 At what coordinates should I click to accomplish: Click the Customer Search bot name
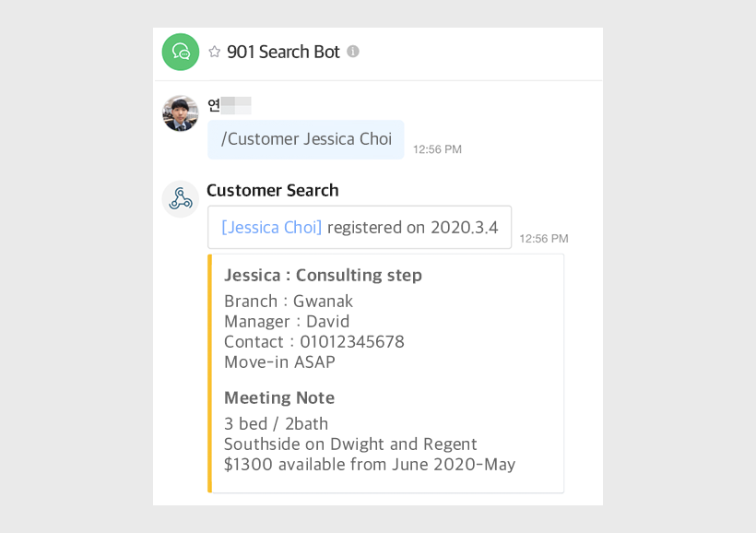click(x=272, y=191)
